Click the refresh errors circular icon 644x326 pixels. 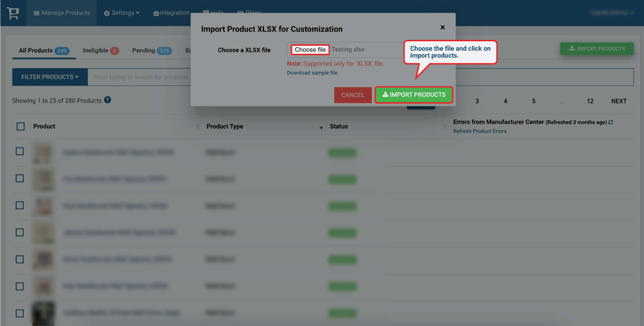(x=611, y=122)
